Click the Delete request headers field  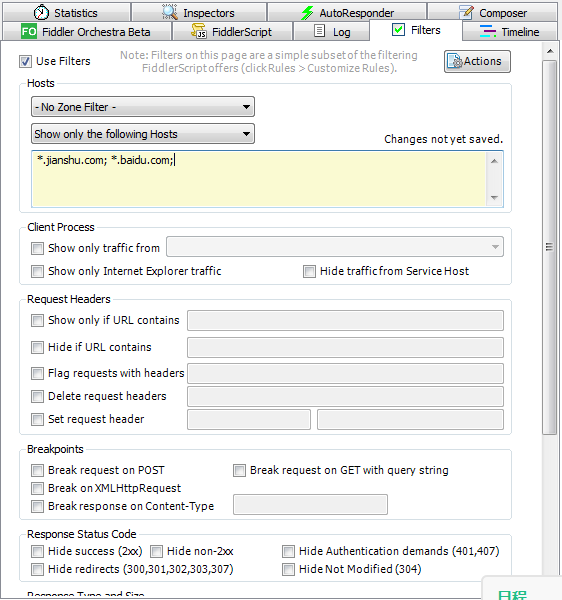[345, 396]
